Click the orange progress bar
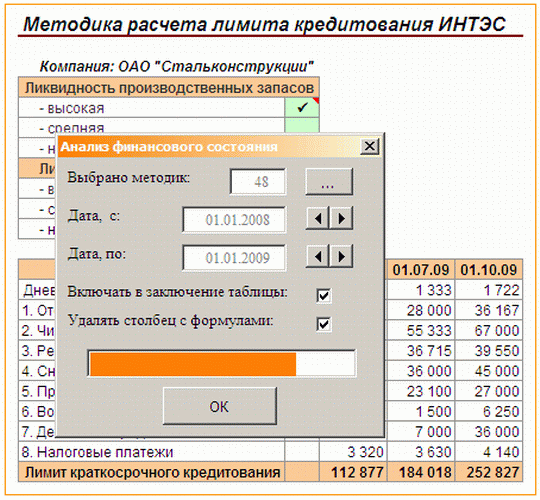Viewport: 540px width, 500px height. click(x=222, y=364)
